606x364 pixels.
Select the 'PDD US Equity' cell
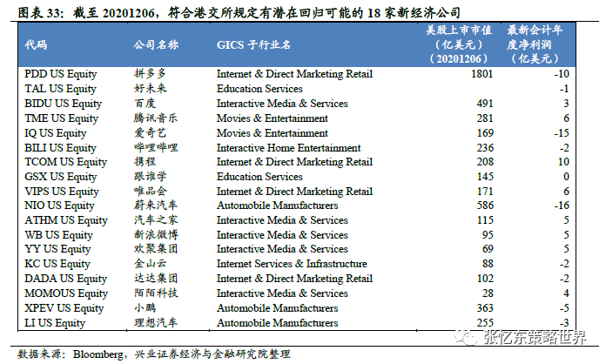61,74
